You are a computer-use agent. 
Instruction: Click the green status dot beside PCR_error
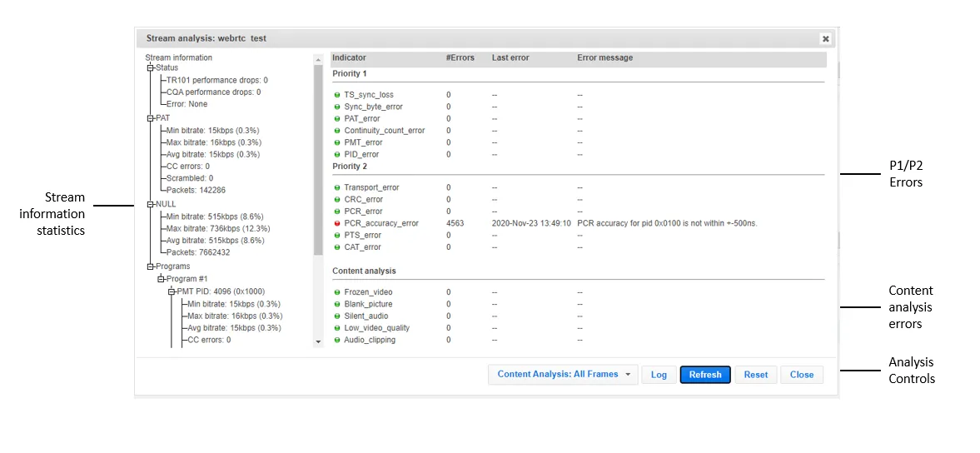click(337, 212)
